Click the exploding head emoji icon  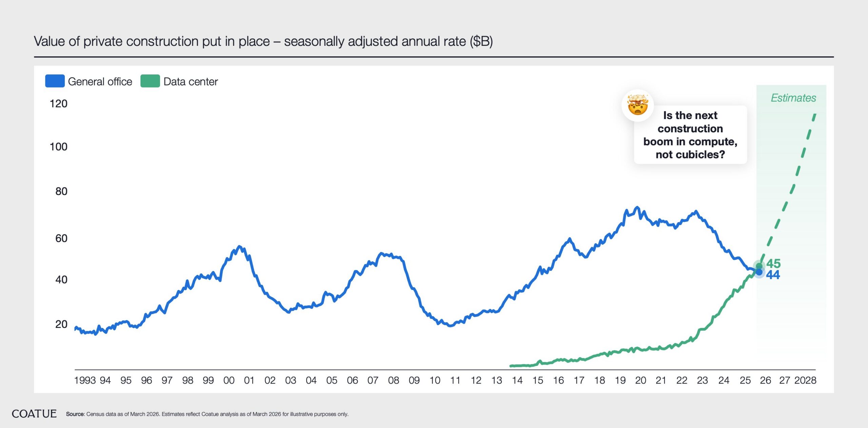(x=637, y=105)
